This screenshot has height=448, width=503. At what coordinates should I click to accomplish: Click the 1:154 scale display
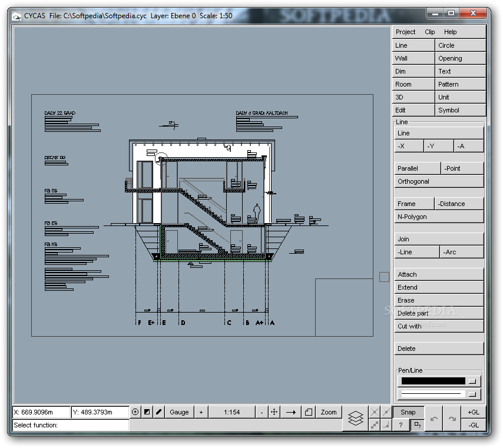(x=232, y=412)
